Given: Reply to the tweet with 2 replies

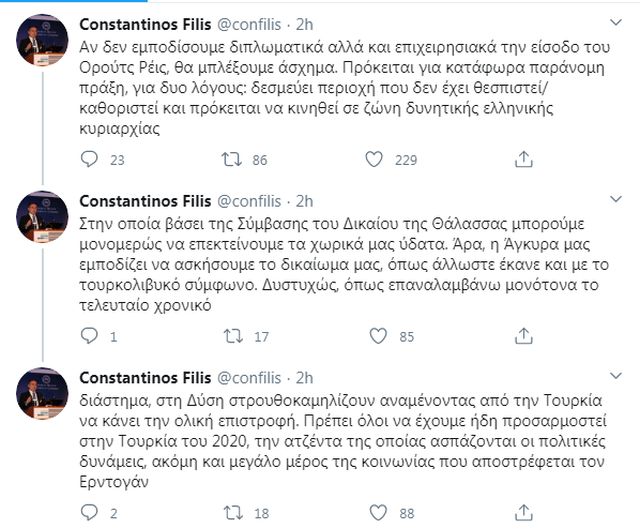Looking at the screenshot, I should (x=88, y=513).
